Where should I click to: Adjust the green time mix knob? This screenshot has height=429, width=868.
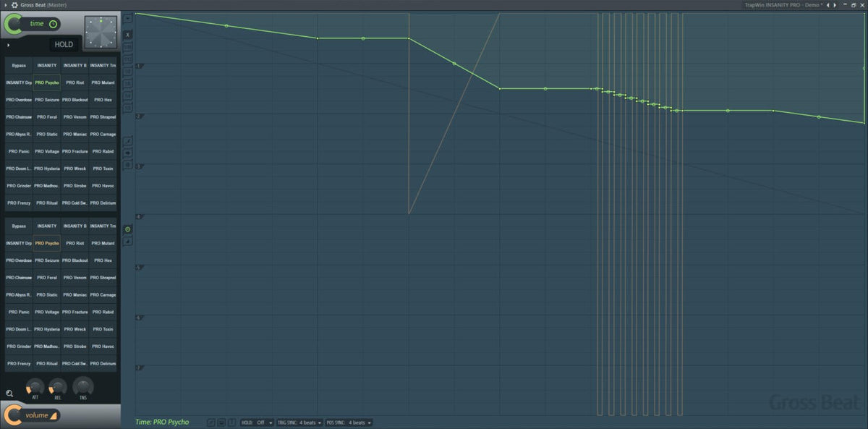[x=13, y=25]
